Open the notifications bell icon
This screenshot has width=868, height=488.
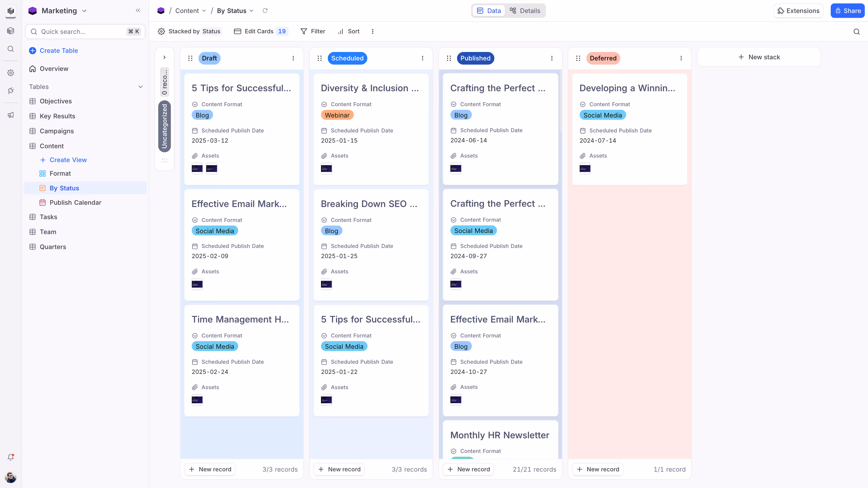pyautogui.click(x=10, y=457)
